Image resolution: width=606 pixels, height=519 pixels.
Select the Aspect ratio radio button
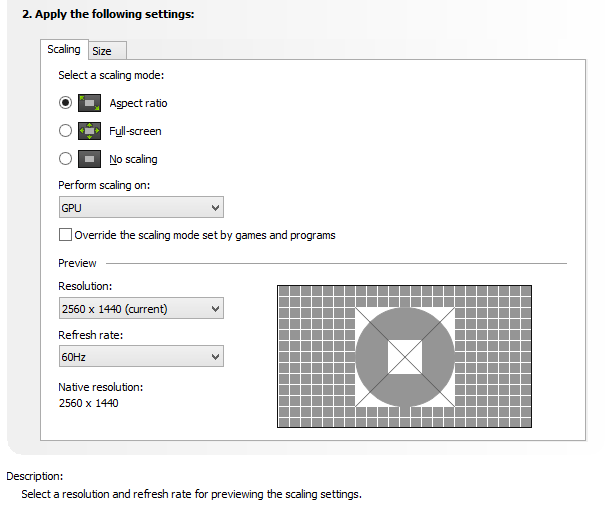(66, 103)
